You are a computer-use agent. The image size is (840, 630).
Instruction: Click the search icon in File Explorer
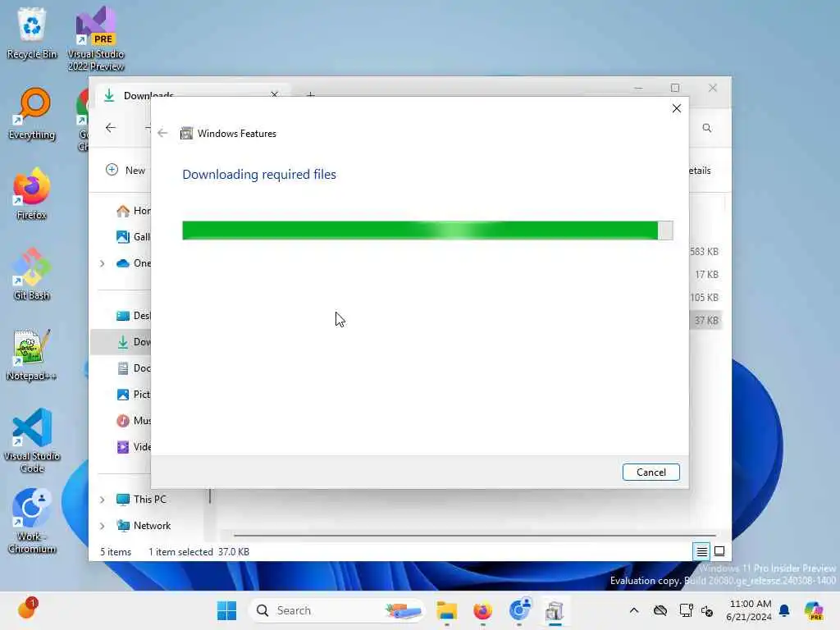(x=706, y=127)
